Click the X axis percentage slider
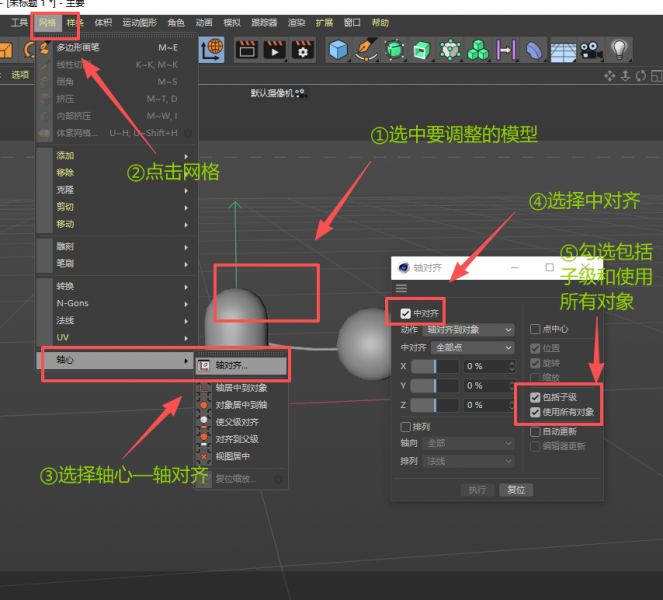 click(x=434, y=366)
